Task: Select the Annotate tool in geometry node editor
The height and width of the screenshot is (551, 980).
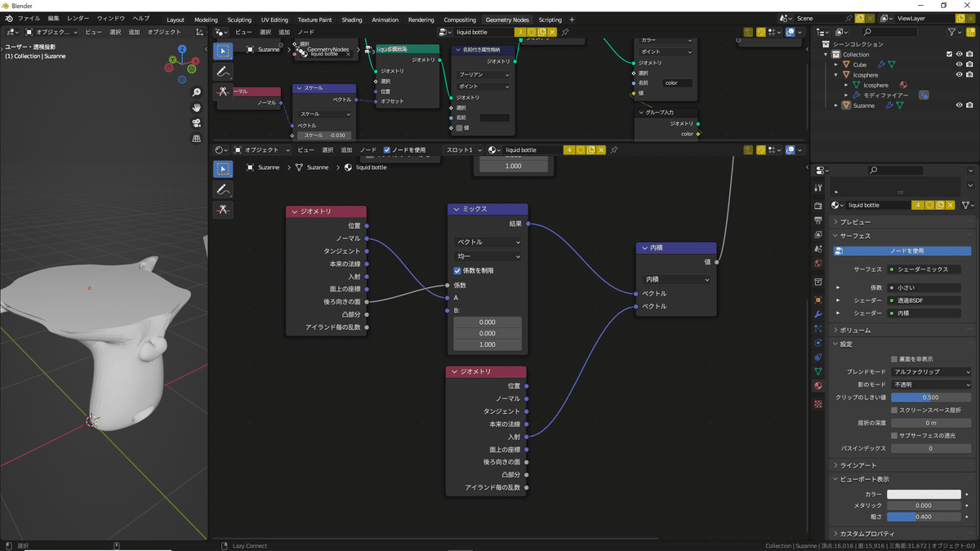Action: pos(223,72)
